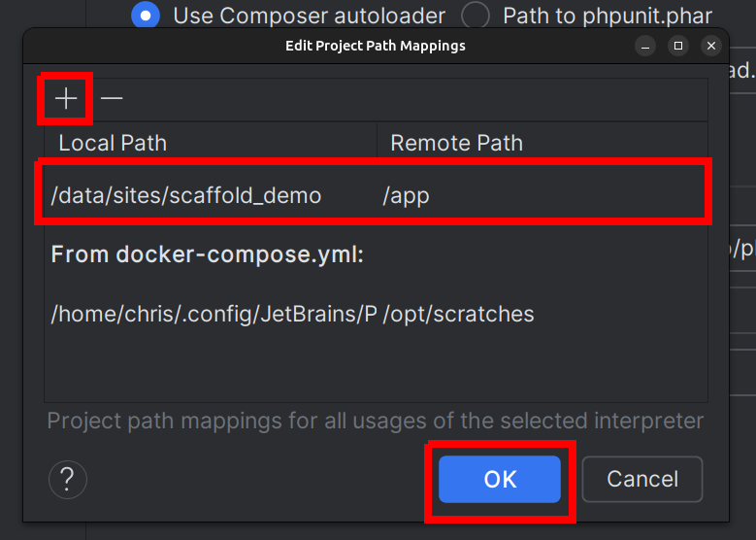Select the /app remote path cell
Image resolution: width=756 pixels, height=540 pixels.
tap(407, 195)
